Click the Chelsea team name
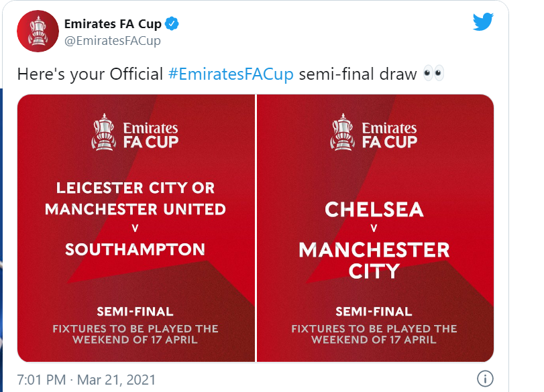Image resolution: width=544 pixels, height=392 pixels. [x=374, y=209]
